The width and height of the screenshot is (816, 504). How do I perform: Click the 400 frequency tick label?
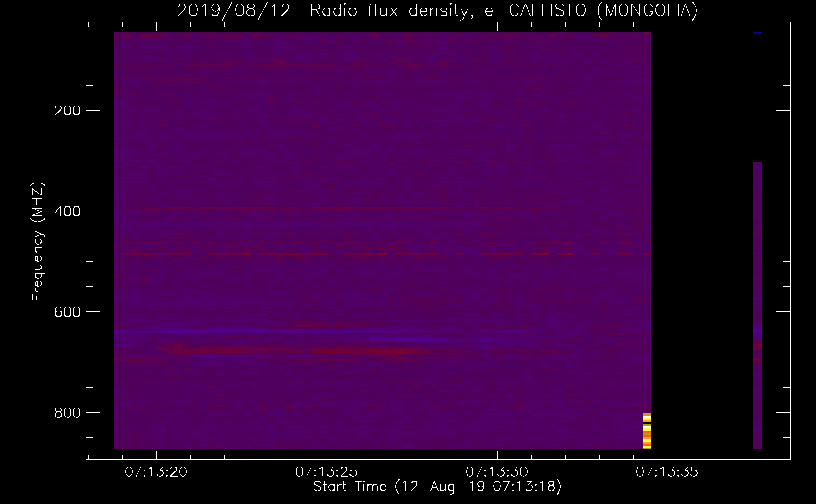(68, 211)
